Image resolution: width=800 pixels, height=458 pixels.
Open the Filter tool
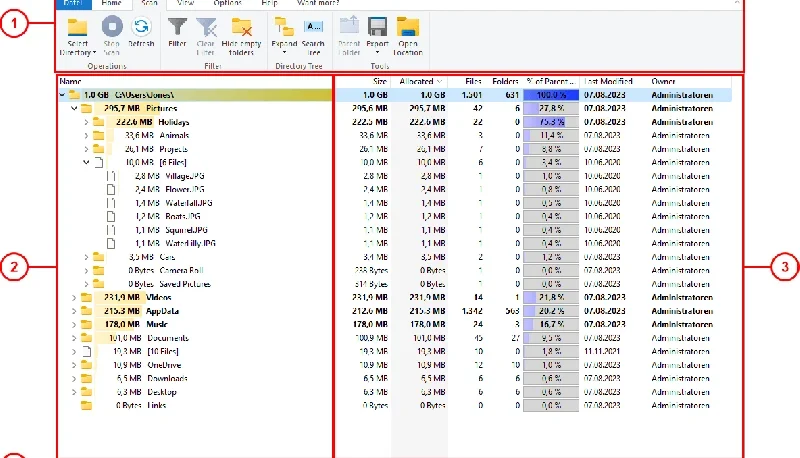tap(177, 33)
